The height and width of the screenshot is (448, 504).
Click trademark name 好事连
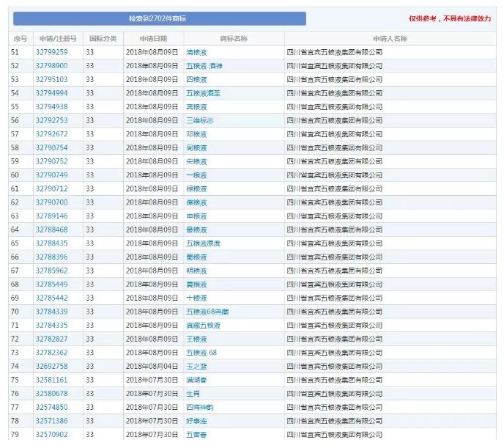click(196, 422)
